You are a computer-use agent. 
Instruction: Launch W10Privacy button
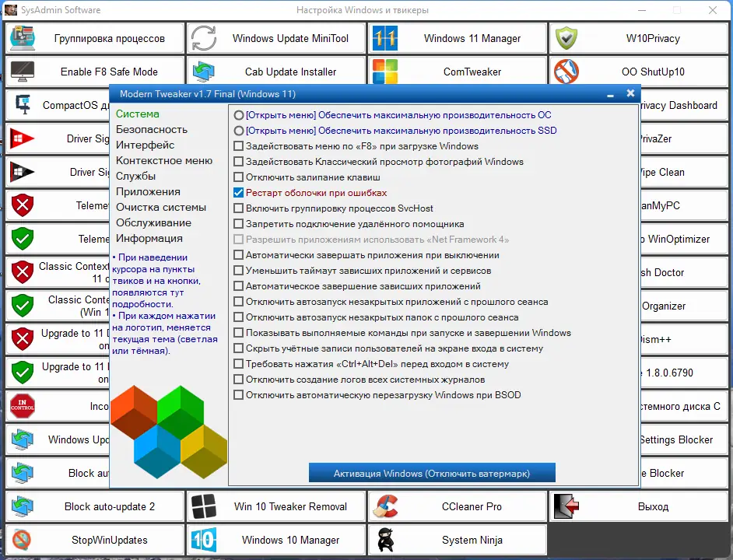coord(639,38)
